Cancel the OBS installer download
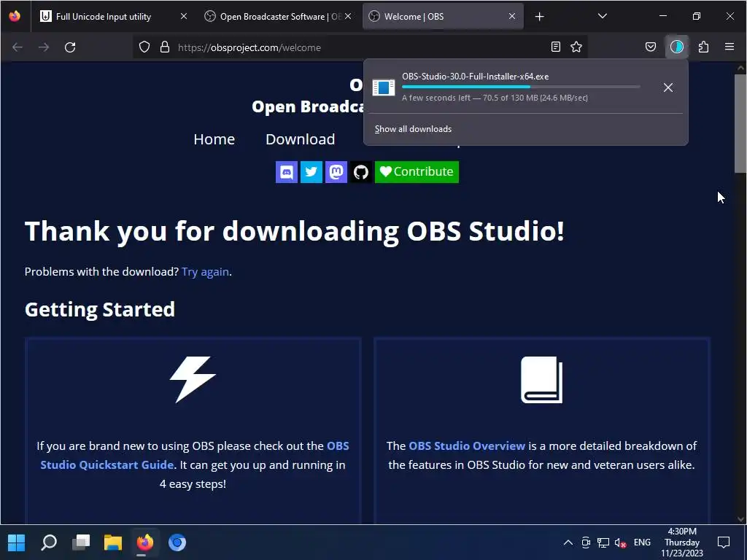Viewport: 747px width, 560px height. 668,87
